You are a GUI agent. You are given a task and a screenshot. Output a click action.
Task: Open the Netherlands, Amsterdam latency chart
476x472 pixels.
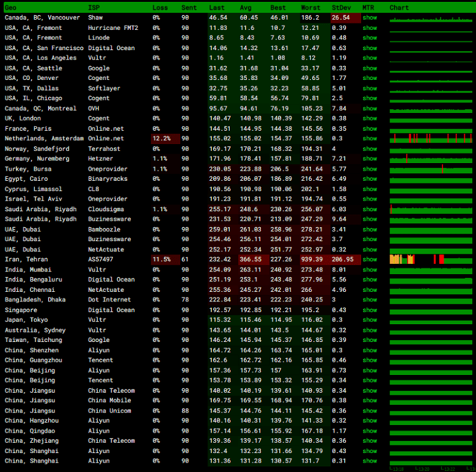(x=431, y=138)
